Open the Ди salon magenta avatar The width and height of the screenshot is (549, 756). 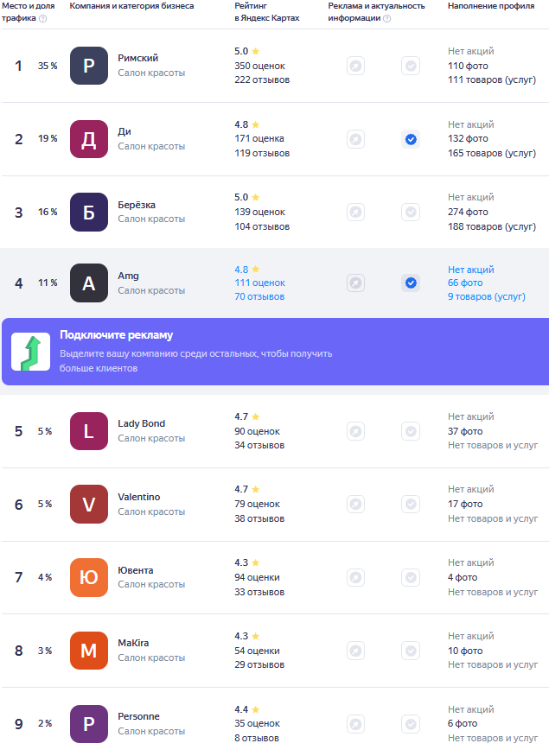(x=89, y=139)
